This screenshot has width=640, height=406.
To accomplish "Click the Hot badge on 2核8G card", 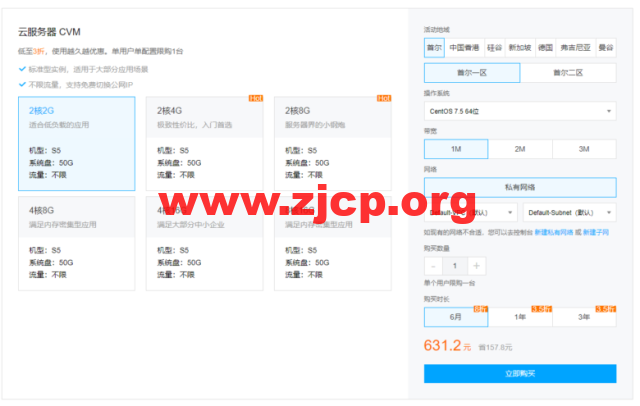I will click(384, 98).
